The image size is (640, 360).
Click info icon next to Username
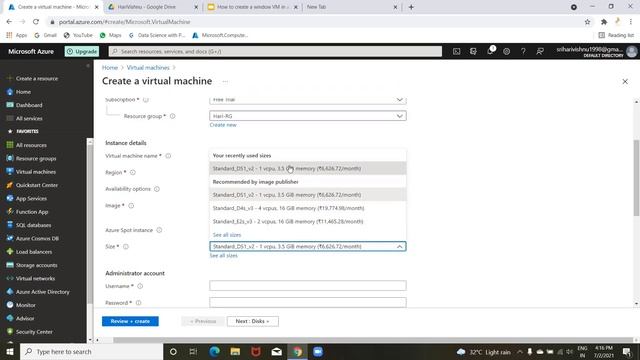pyautogui.click(x=140, y=286)
